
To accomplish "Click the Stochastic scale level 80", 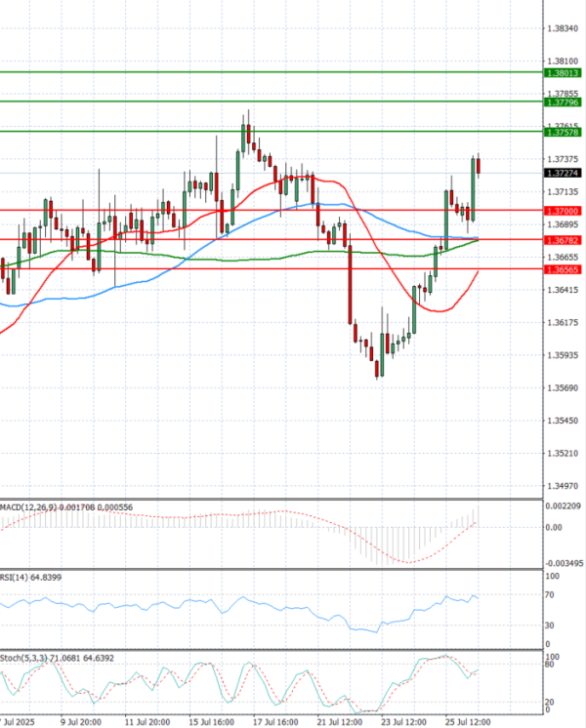I will tap(549, 665).
